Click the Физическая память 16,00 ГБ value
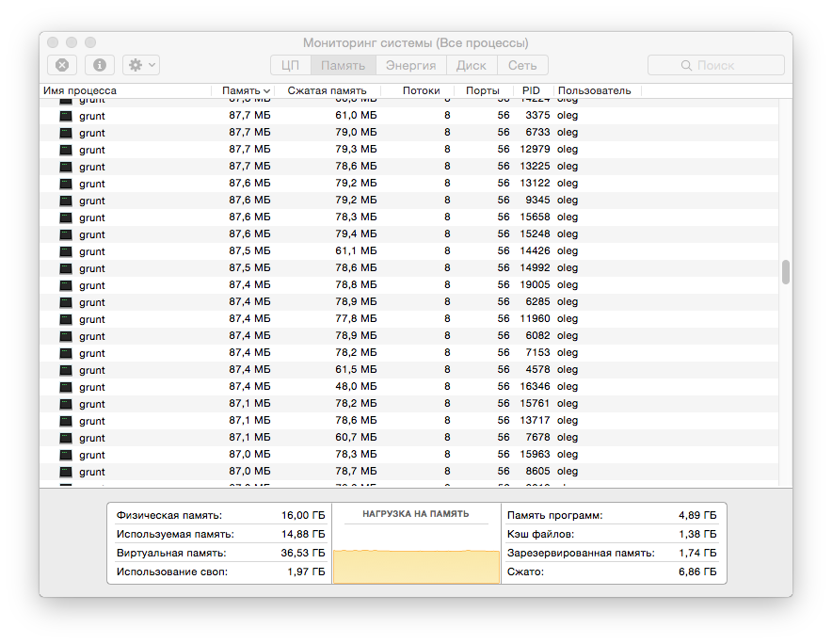The width and height of the screenshot is (832, 644). 303,516
